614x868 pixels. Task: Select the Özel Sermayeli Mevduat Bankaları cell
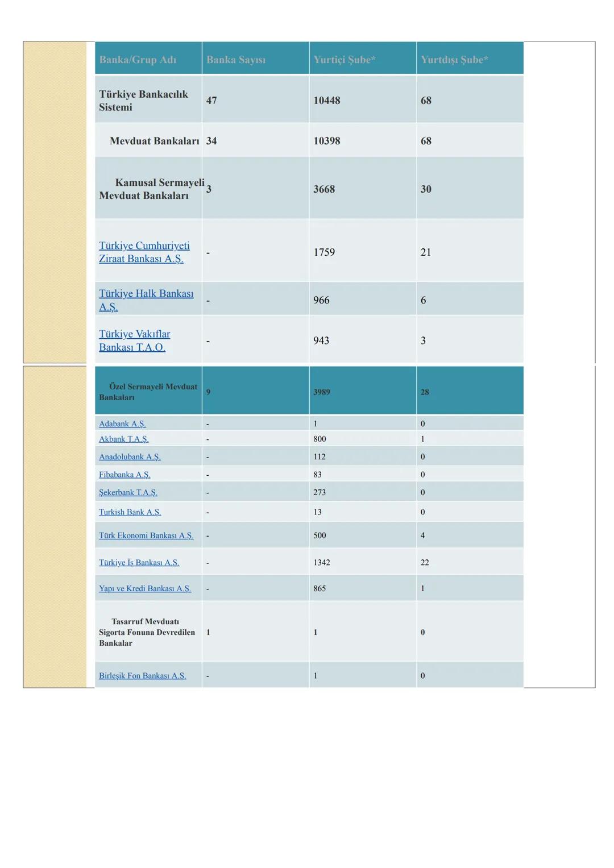click(x=148, y=392)
